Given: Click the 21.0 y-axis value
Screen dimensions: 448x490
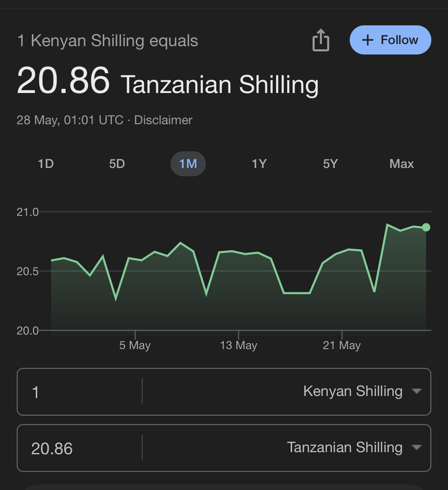Looking at the screenshot, I should point(27,212).
